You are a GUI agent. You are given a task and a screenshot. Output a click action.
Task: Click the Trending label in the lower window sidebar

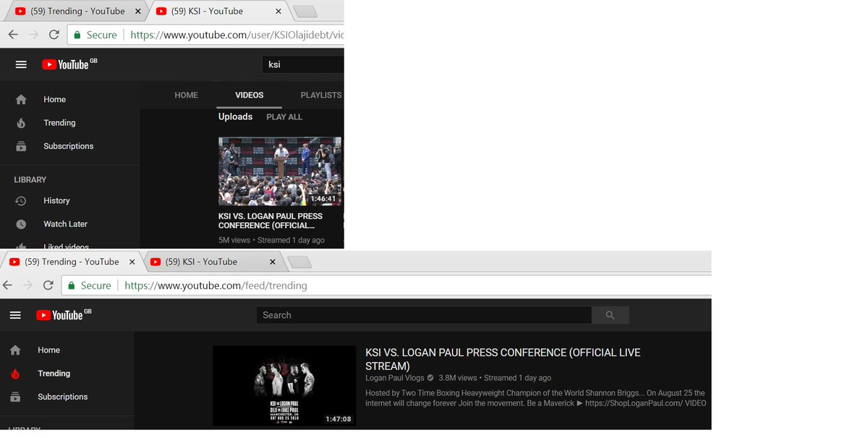pos(54,374)
